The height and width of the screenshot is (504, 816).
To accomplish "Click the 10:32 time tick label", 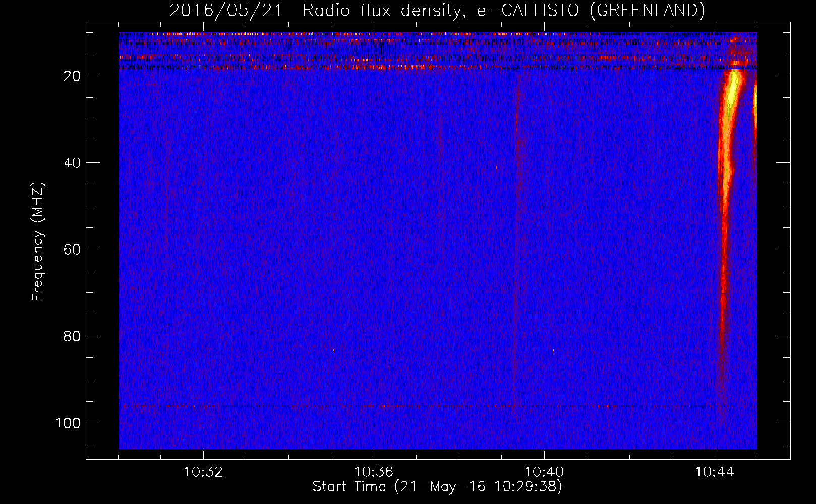I will pyautogui.click(x=203, y=472).
